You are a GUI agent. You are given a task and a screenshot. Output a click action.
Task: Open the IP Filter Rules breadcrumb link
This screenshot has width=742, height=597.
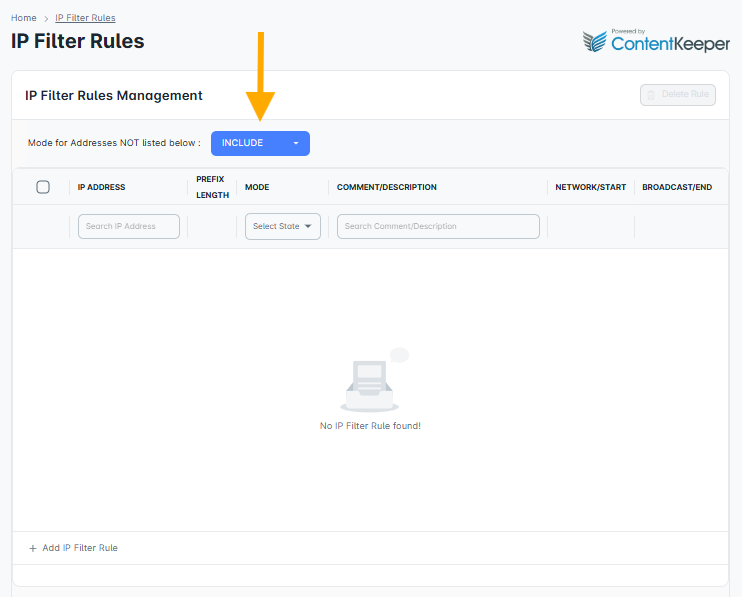85,18
